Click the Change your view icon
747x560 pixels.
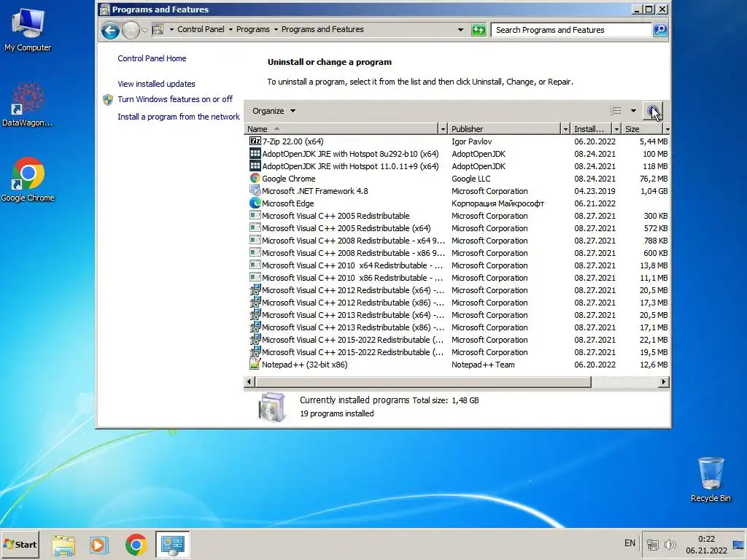[x=616, y=111]
